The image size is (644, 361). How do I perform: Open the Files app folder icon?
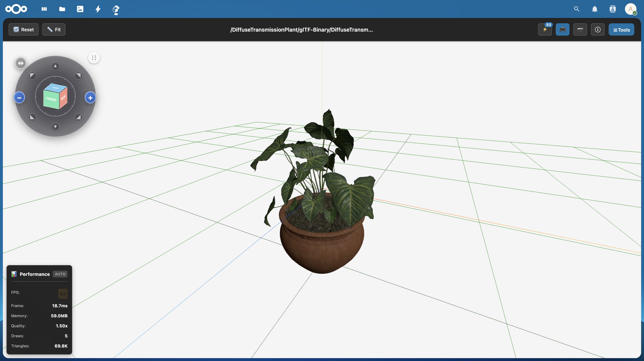point(62,9)
